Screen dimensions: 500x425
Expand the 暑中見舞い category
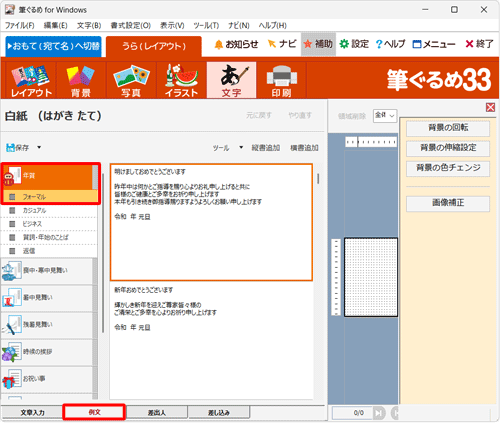pyautogui.click(x=47, y=298)
